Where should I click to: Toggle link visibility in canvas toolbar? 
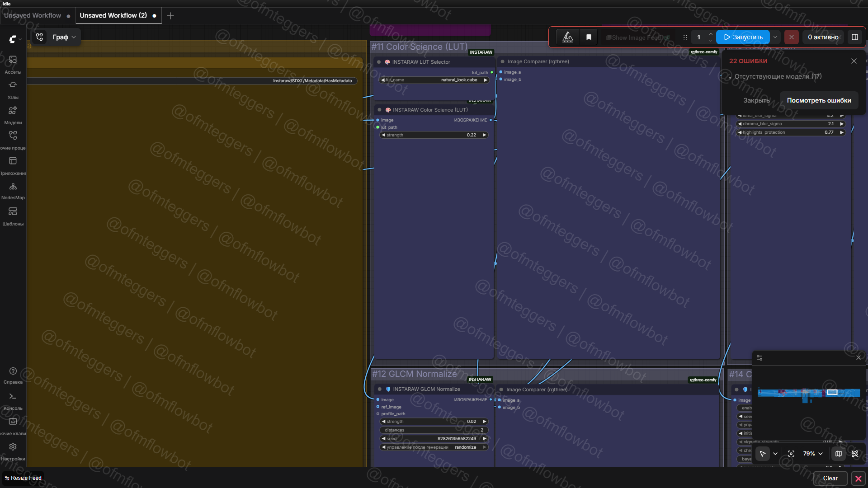[855, 454]
